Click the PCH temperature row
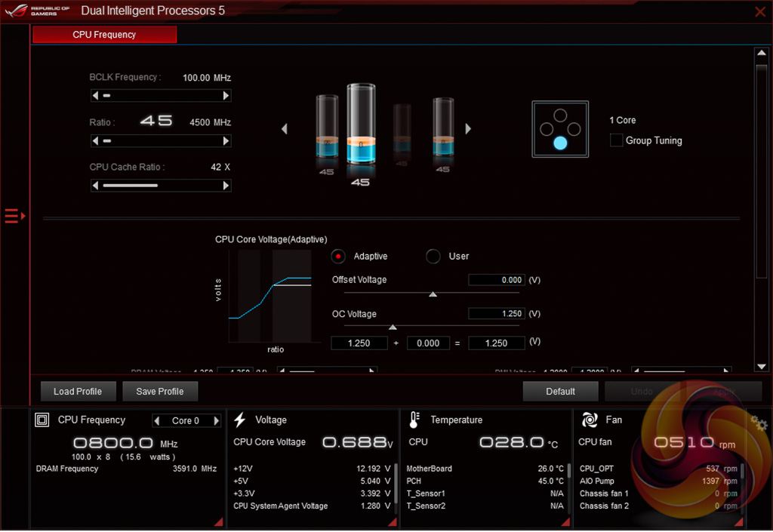This screenshot has height=532, width=773. point(485,481)
